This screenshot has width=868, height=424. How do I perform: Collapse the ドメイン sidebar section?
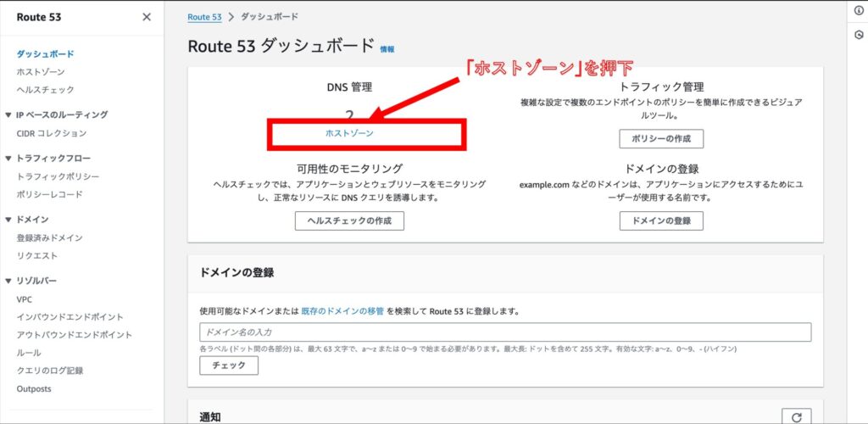(8, 220)
